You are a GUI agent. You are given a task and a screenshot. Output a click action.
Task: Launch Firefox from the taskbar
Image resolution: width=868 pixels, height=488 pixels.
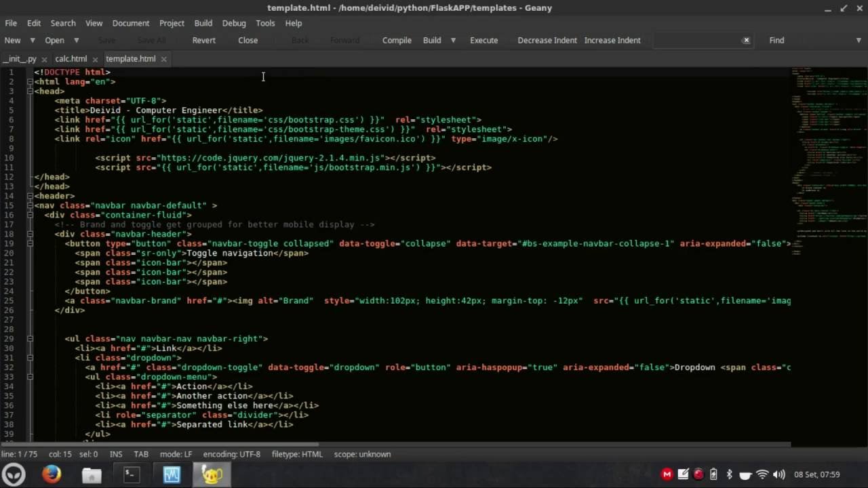[x=52, y=475]
